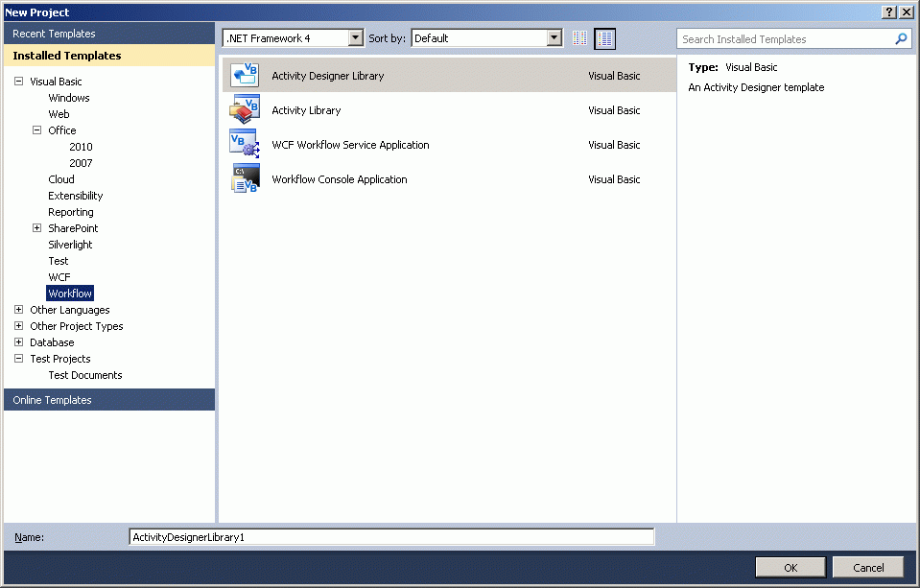Expand the Other Languages node
The height and width of the screenshot is (588, 920).
19,309
